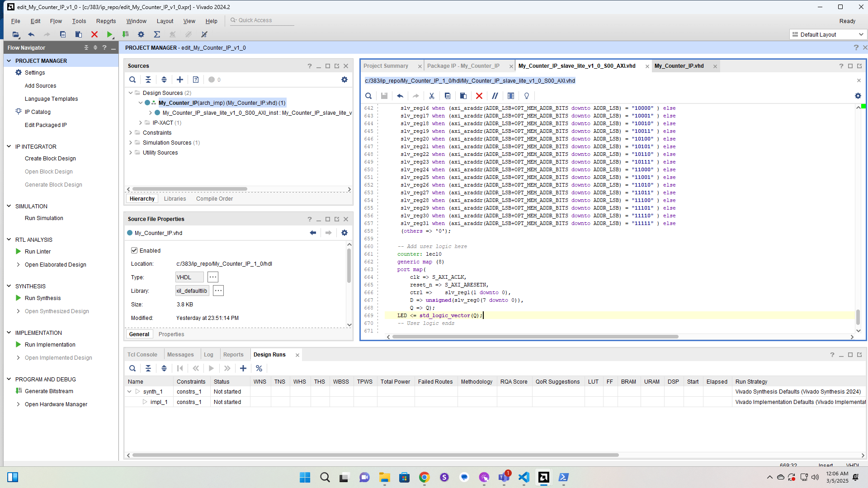
Task: Open the Type dropdown showing VHDL
Action: click(189, 277)
